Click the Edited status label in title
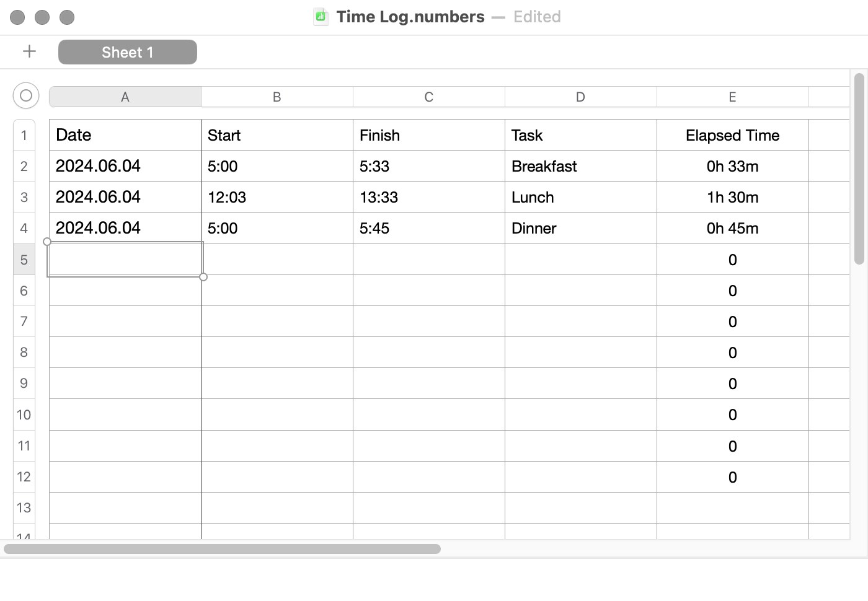The height and width of the screenshot is (601, 868). pyautogui.click(x=537, y=17)
